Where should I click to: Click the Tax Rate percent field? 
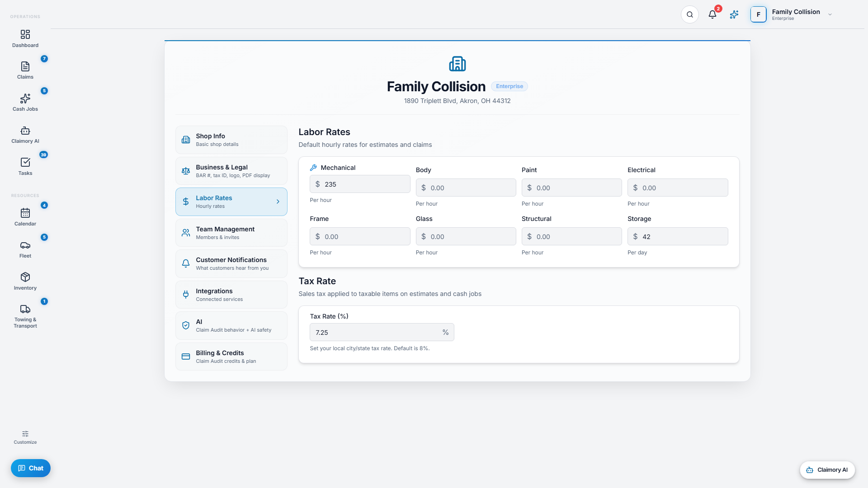382,332
